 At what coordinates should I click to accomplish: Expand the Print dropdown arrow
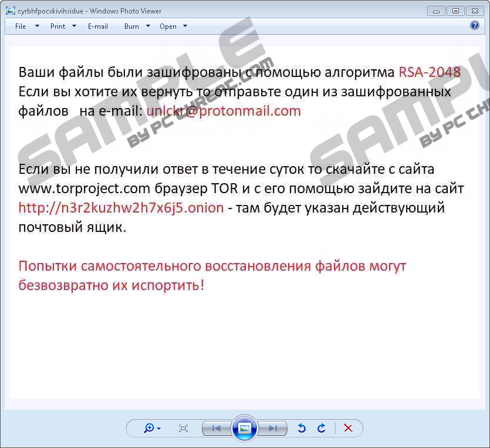click(x=74, y=26)
